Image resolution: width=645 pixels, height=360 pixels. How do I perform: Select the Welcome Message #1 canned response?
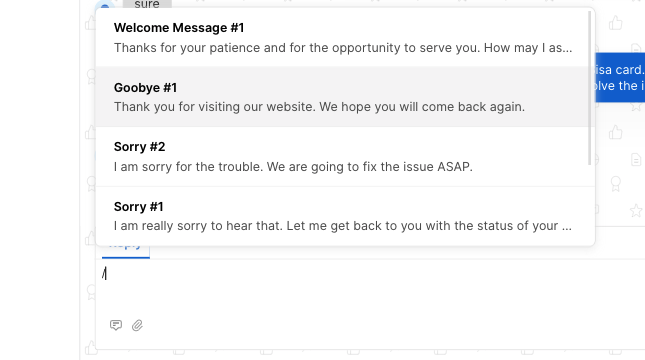pyautogui.click(x=343, y=37)
